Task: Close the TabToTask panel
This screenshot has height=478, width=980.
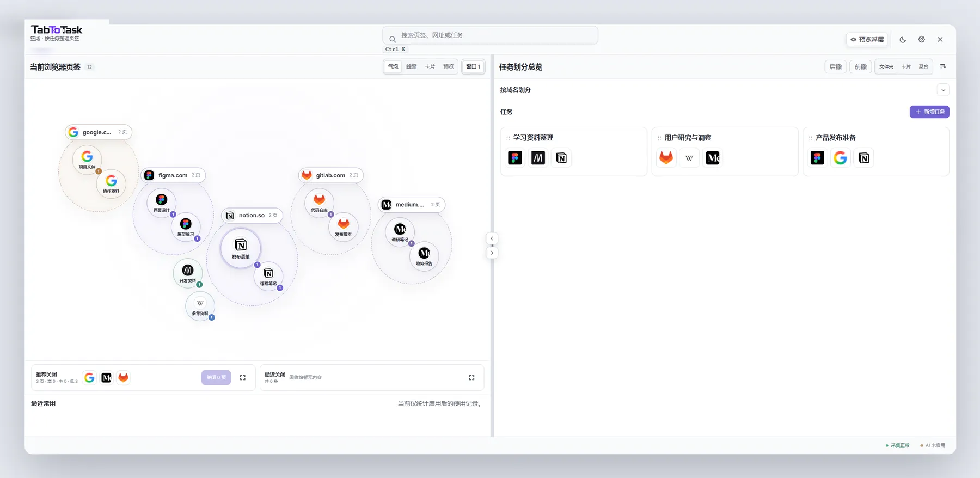Action: click(x=940, y=39)
